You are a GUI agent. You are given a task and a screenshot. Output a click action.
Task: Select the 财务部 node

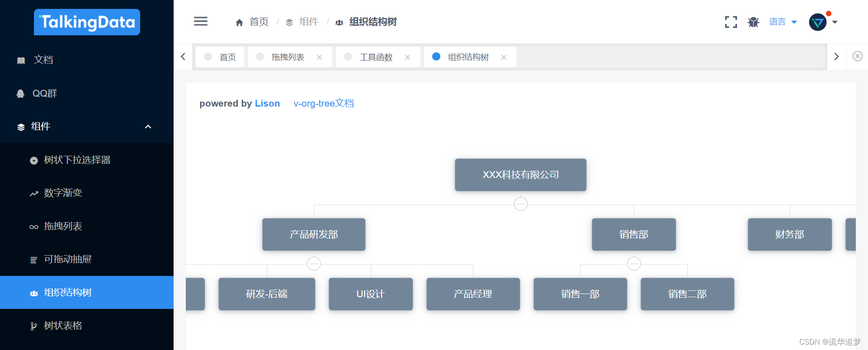point(790,234)
